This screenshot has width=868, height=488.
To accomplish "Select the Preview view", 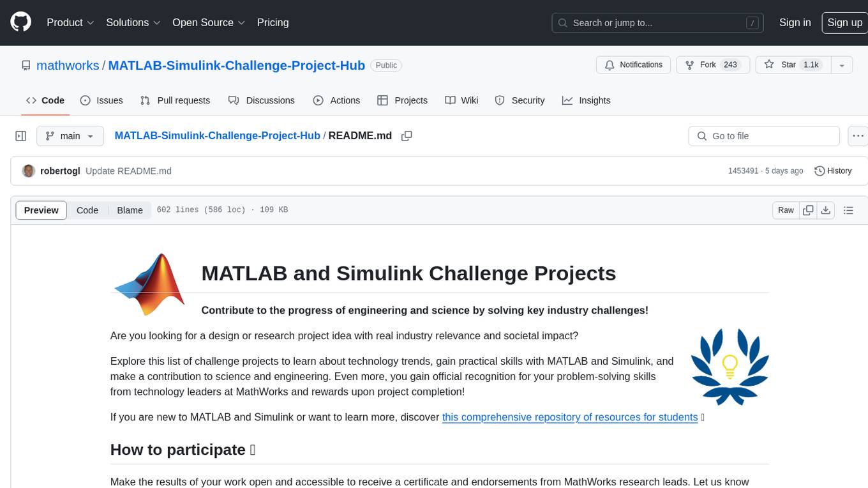I will click(x=41, y=210).
